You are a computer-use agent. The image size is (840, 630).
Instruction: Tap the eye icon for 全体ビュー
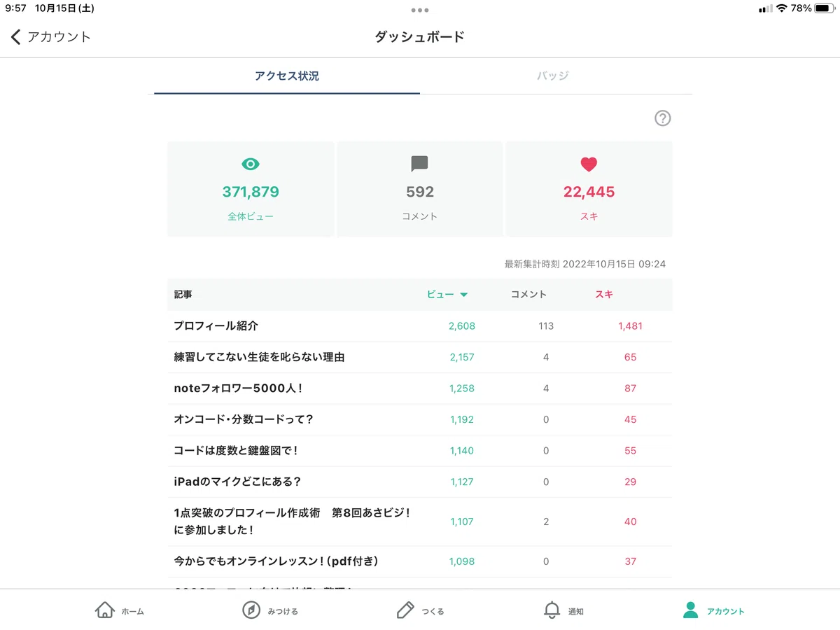point(251,164)
